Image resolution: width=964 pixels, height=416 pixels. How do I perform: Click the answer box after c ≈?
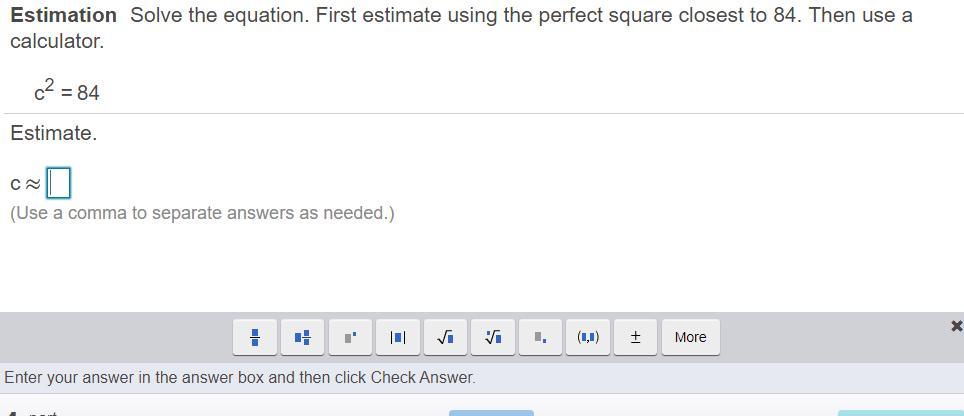point(59,183)
